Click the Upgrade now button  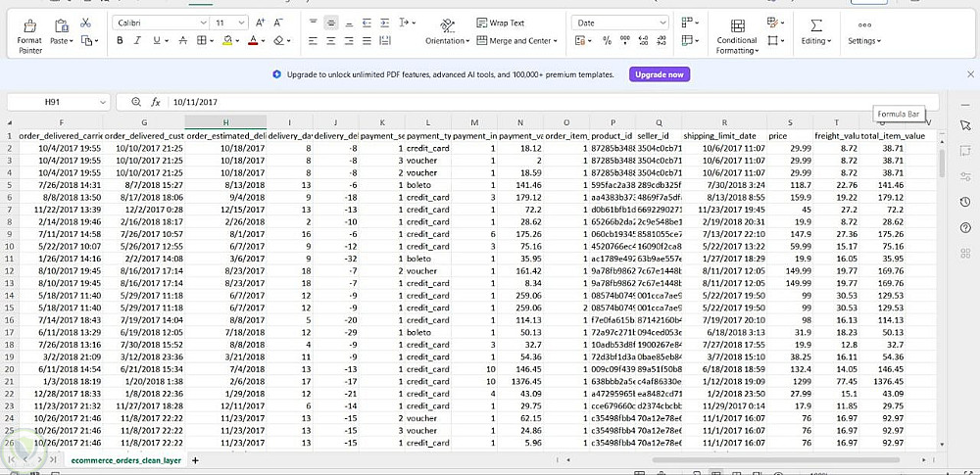point(660,74)
